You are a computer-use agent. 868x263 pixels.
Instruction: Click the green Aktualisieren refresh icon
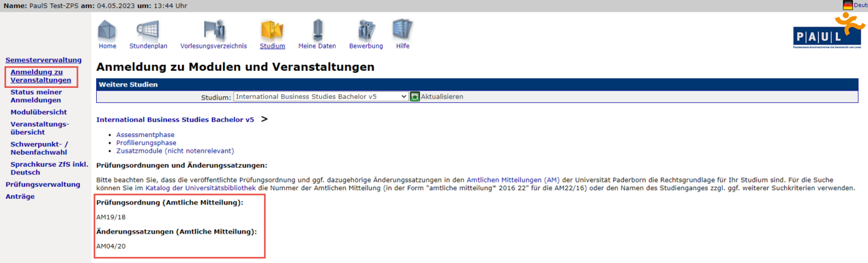415,97
